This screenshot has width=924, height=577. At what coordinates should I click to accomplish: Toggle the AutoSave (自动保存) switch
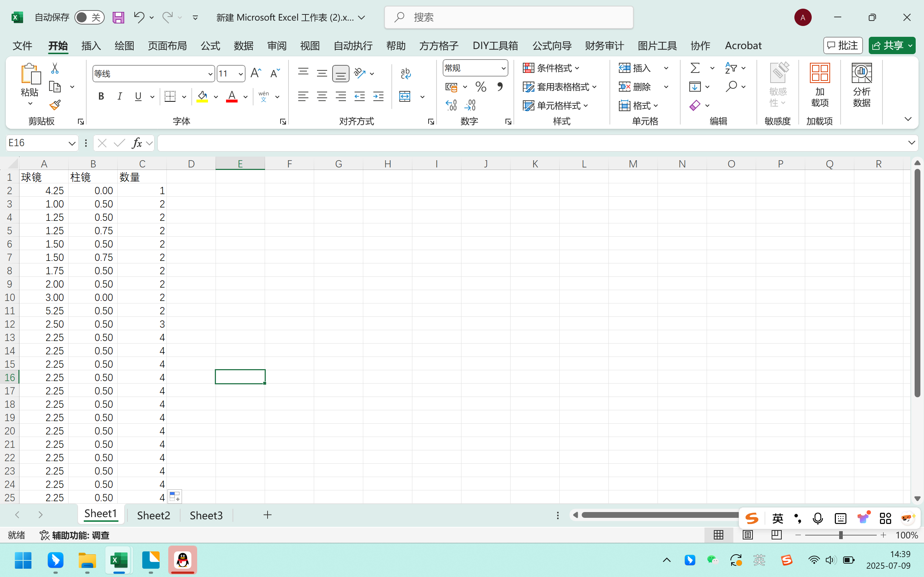[89, 17]
